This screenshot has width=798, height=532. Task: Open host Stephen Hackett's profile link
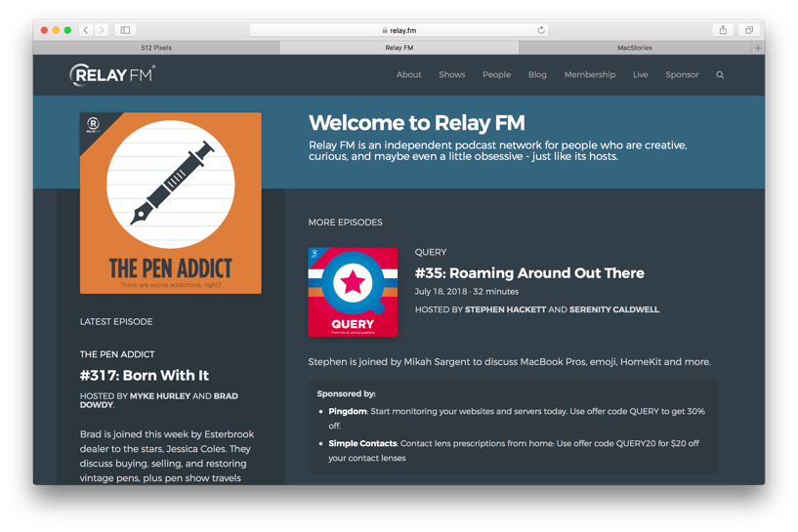tap(505, 309)
